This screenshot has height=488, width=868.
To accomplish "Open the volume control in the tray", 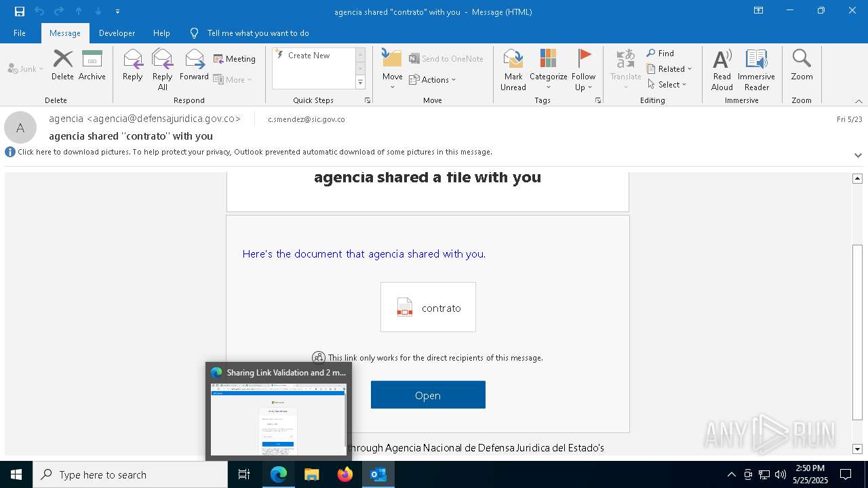I will (x=781, y=474).
